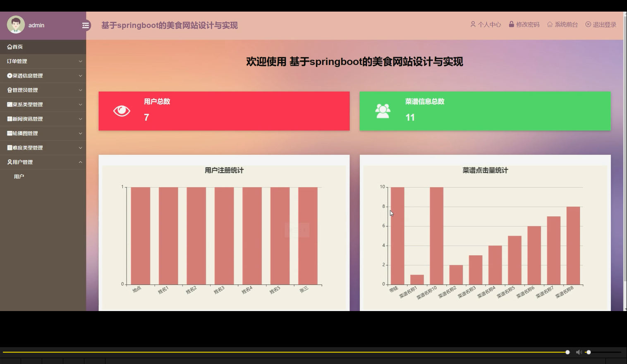The width and height of the screenshot is (627, 364).
Task: Expand the 新闻资讯管理 chevron
Action: [x=80, y=119]
